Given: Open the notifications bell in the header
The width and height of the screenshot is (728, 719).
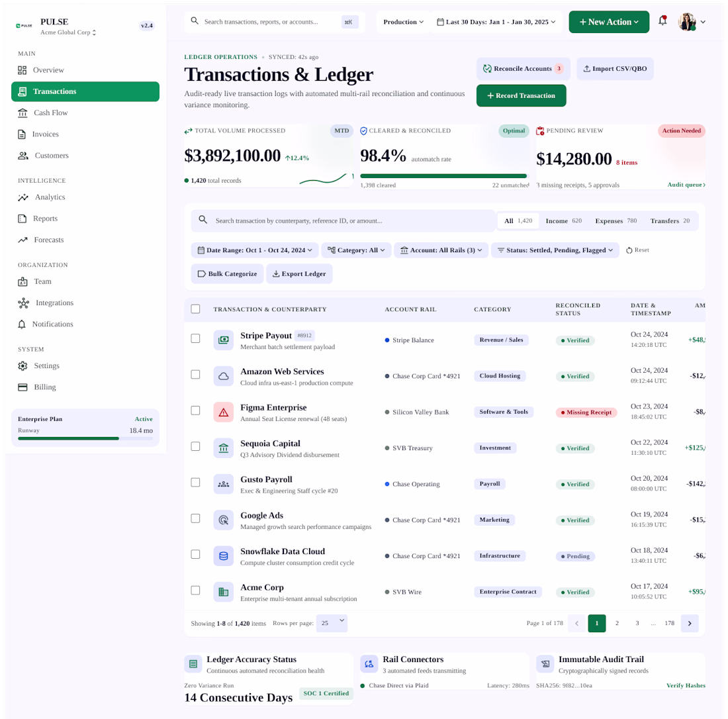Looking at the screenshot, I should [662, 21].
